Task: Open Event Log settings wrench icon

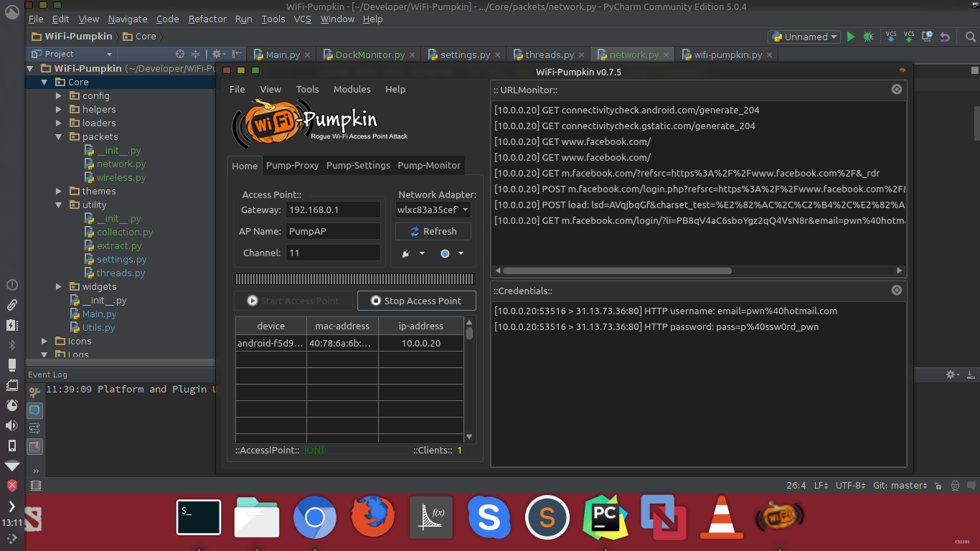Action: click(34, 392)
